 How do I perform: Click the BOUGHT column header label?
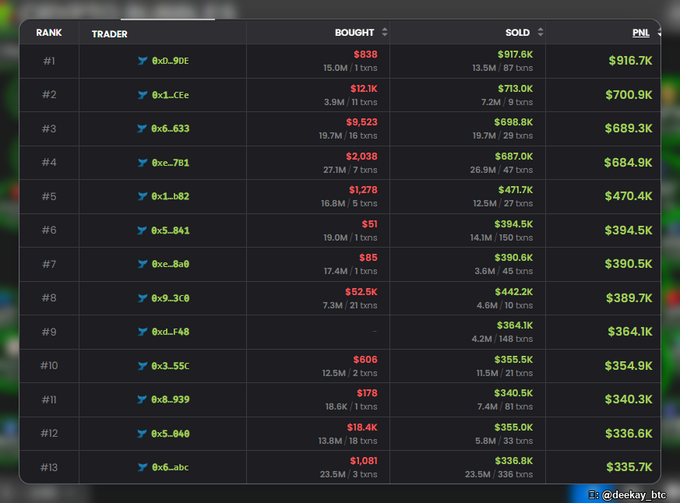click(x=354, y=33)
